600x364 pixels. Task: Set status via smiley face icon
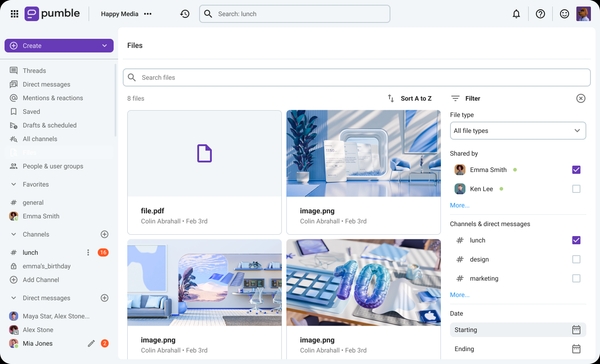[x=564, y=14]
